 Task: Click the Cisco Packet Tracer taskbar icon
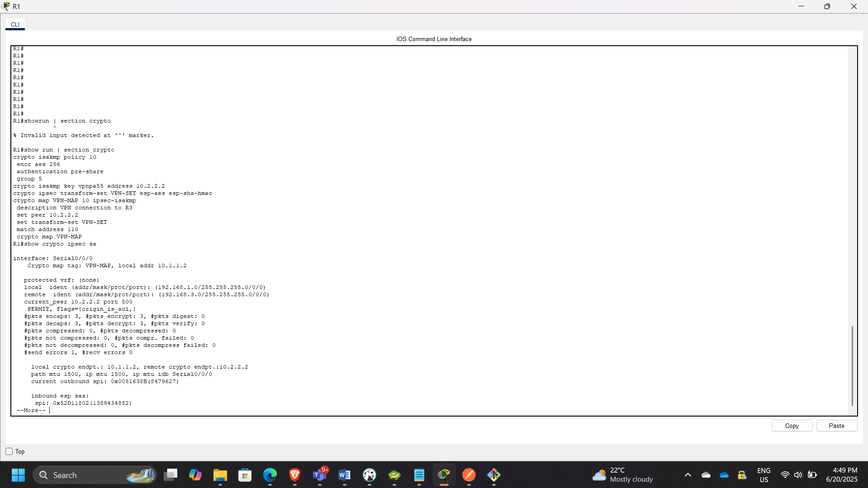coord(444,475)
